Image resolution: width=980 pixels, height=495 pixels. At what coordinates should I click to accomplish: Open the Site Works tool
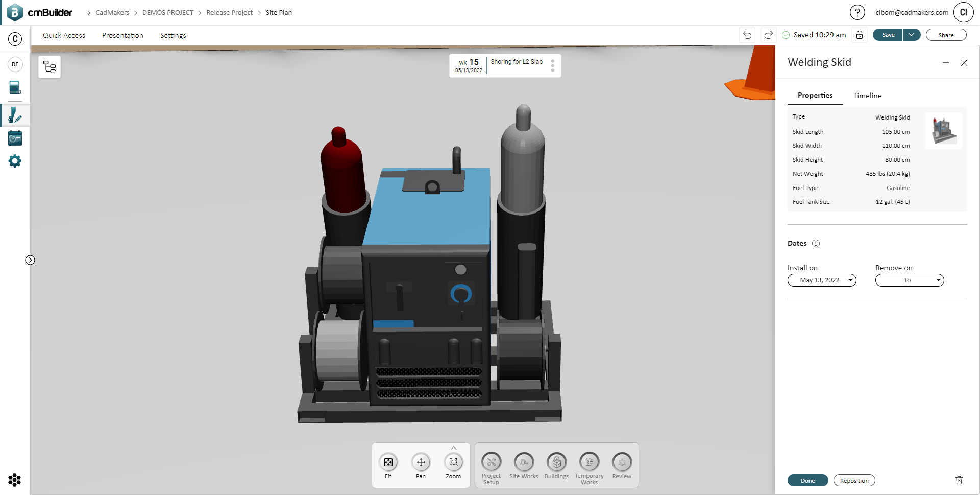(x=524, y=466)
